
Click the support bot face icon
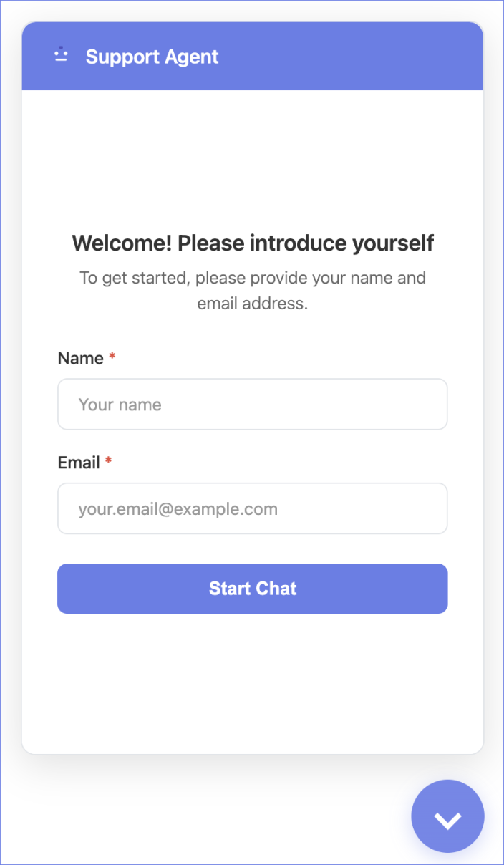click(61, 55)
